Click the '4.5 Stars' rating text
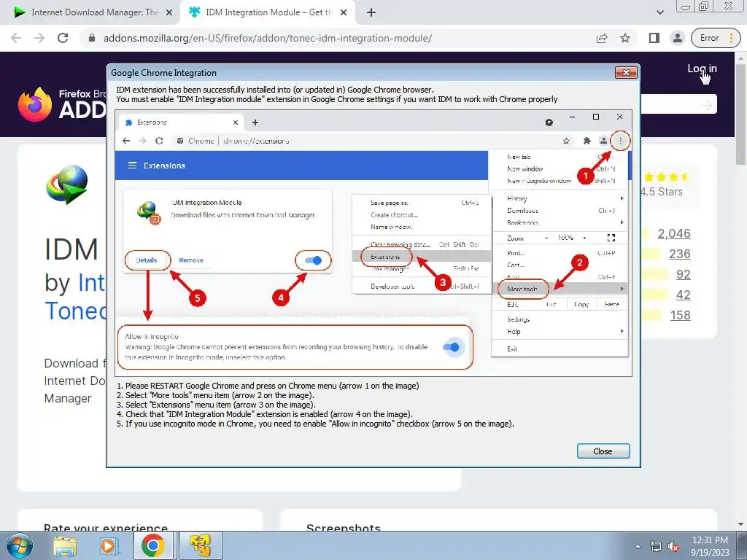Viewport: 747px width, 560px height. point(661,192)
